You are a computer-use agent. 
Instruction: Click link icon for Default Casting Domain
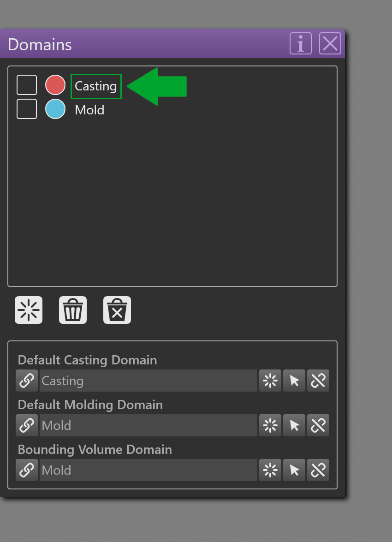(x=27, y=381)
